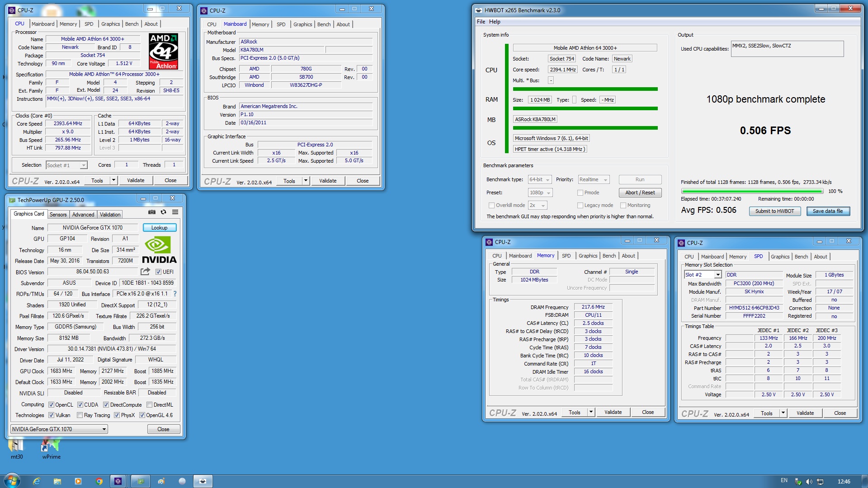Switch to the Validation tab in GPU-Z
The image size is (868, 488).
click(110, 215)
